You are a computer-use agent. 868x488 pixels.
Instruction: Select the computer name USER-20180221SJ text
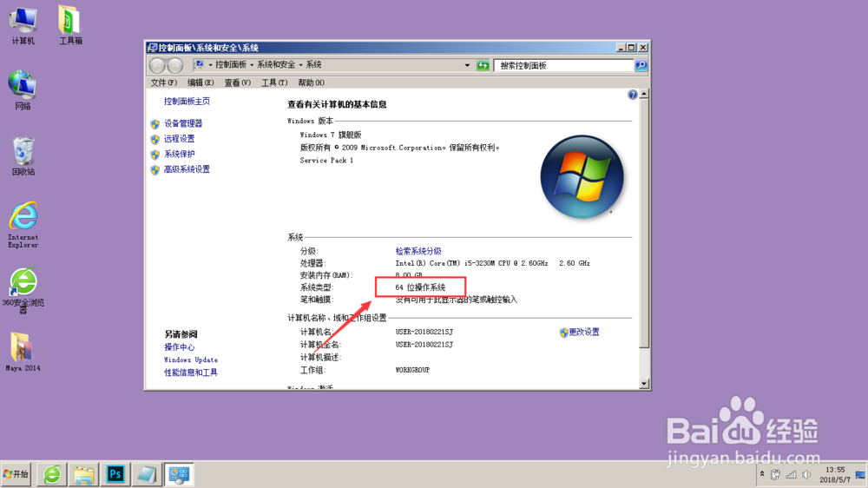click(x=424, y=332)
